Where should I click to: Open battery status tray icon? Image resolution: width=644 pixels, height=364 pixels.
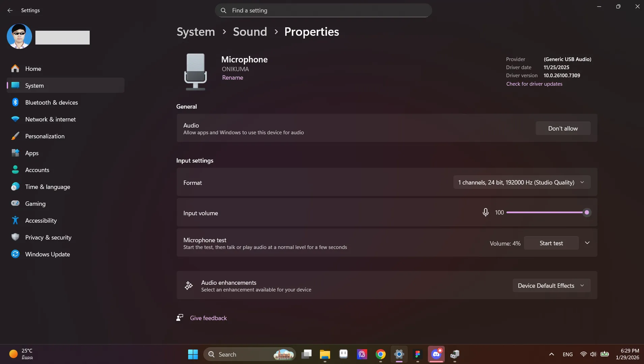point(605,354)
